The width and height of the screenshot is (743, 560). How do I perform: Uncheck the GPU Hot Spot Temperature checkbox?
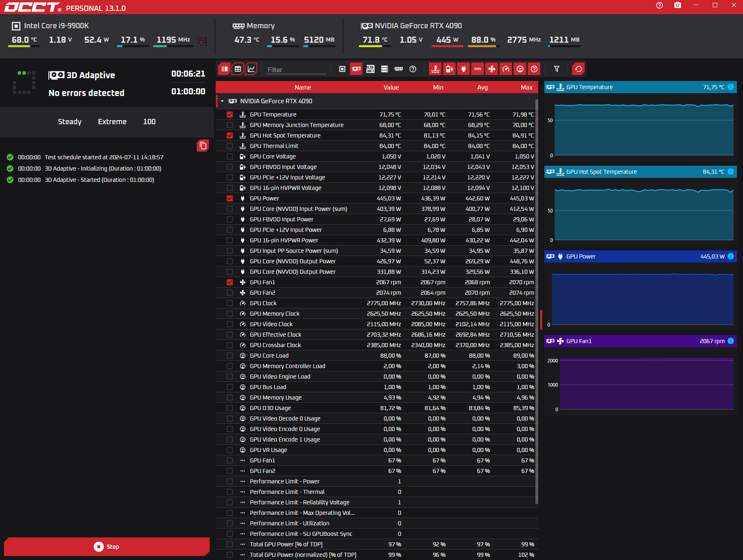pos(230,135)
